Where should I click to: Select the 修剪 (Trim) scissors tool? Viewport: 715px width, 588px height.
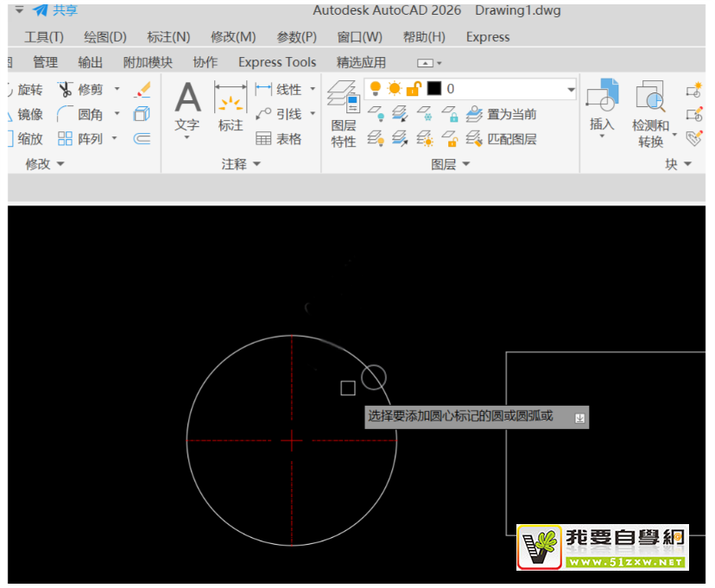(x=66, y=90)
